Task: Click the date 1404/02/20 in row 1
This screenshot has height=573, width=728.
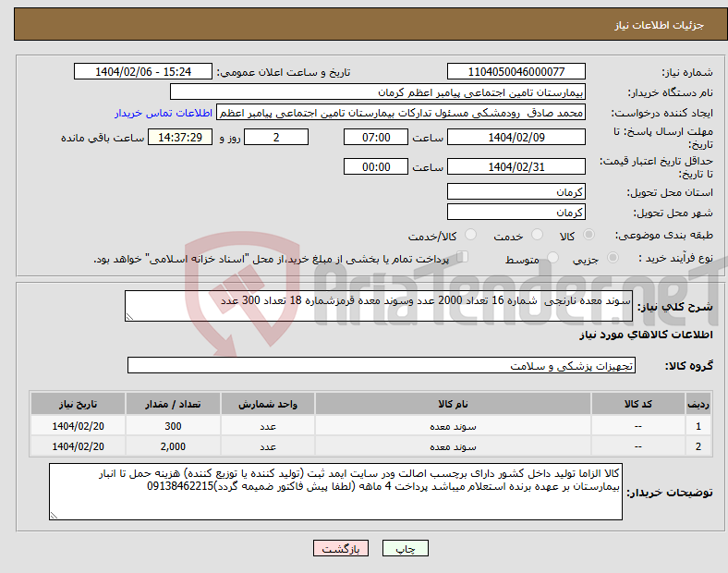Action: [x=78, y=426]
